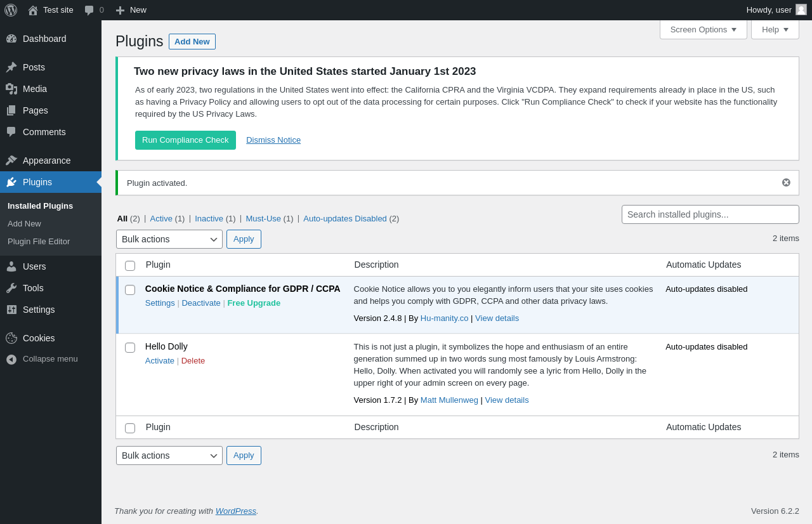Image resolution: width=812 pixels, height=524 pixels.
Task: Click the comments bubble in admin bar
Action: tap(89, 10)
